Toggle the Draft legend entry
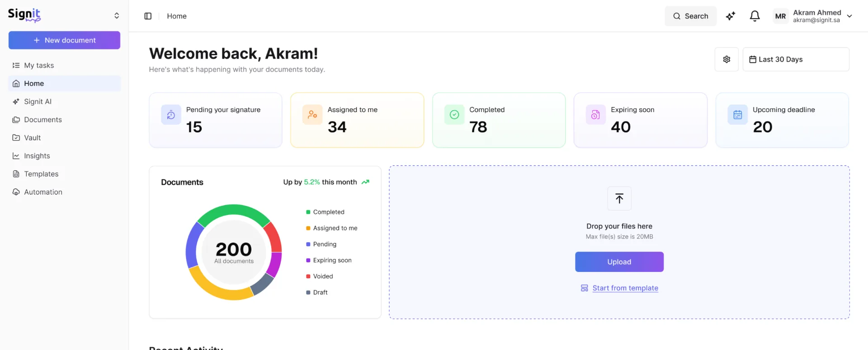The width and height of the screenshot is (868, 350). tap(320, 293)
